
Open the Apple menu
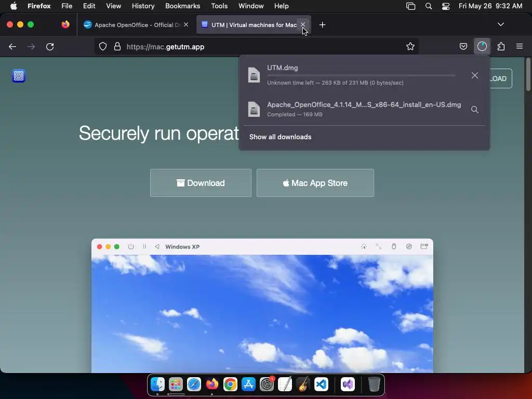14,6
